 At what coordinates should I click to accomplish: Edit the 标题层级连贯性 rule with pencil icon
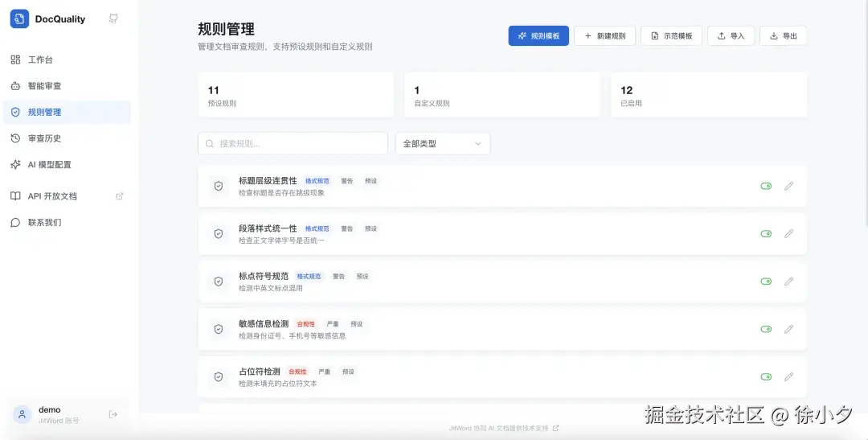(x=789, y=186)
